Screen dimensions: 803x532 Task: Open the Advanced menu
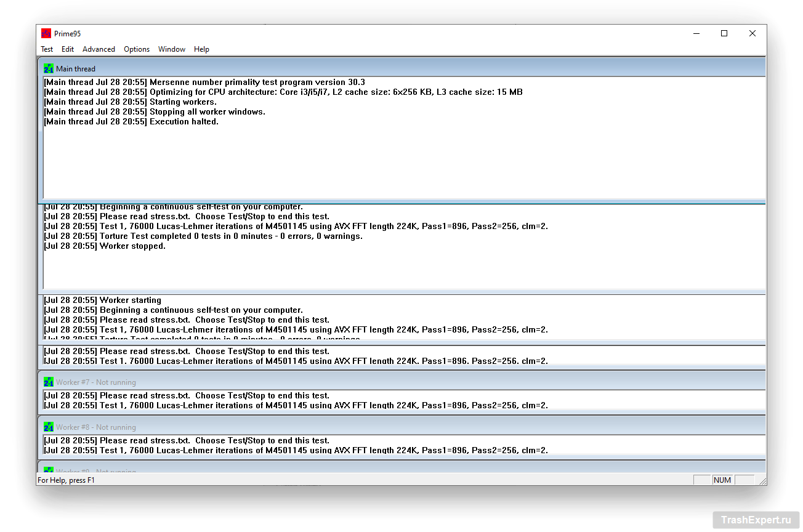pyautogui.click(x=99, y=49)
